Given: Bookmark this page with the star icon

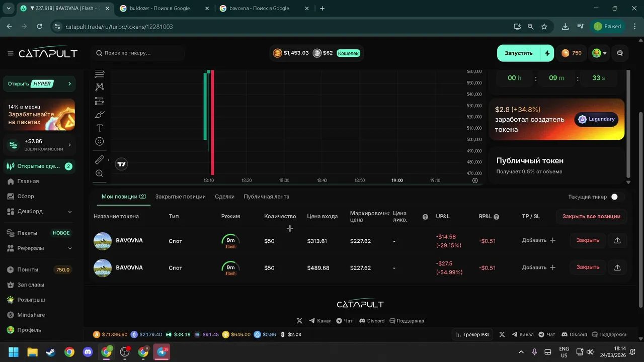Looking at the screenshot, I should (x=544, y=26).
